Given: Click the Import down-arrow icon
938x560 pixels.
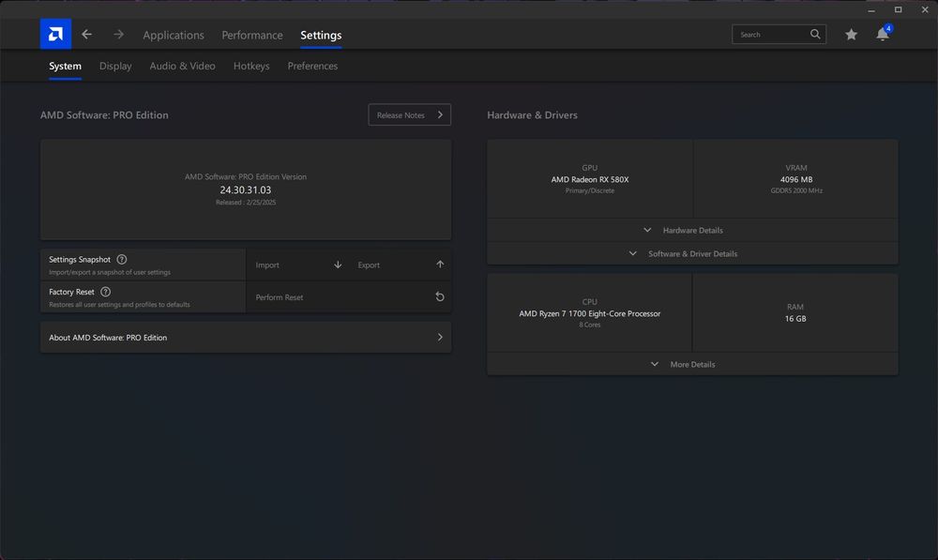Looking at the screenshot, I should pyautogui.click(x=338, y=265).
